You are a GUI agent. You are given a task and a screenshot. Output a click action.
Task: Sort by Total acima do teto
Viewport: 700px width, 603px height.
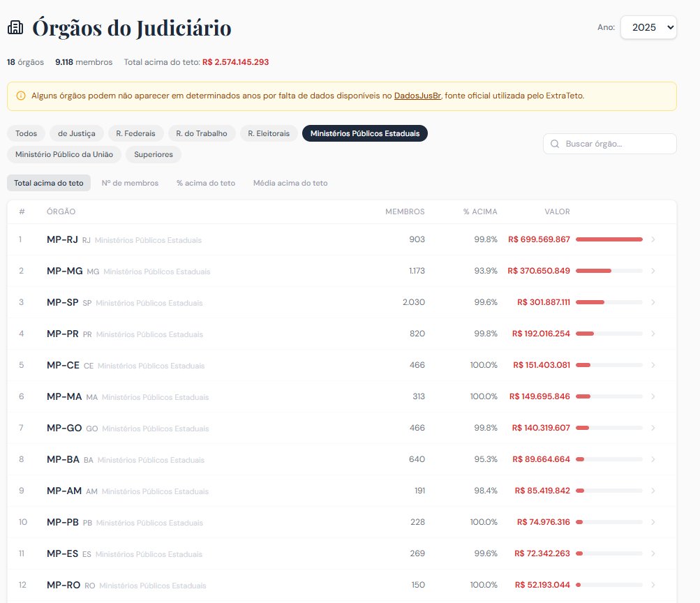coord(49,183)
